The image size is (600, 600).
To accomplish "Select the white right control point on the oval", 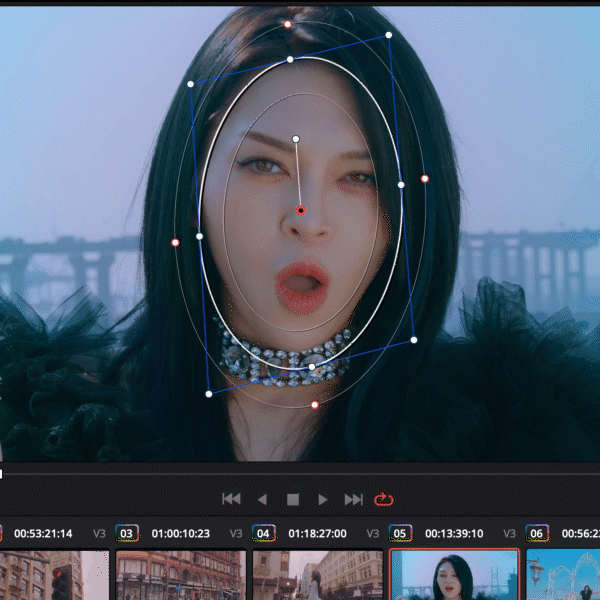I will pyautogui.click(x=401, y=185).
